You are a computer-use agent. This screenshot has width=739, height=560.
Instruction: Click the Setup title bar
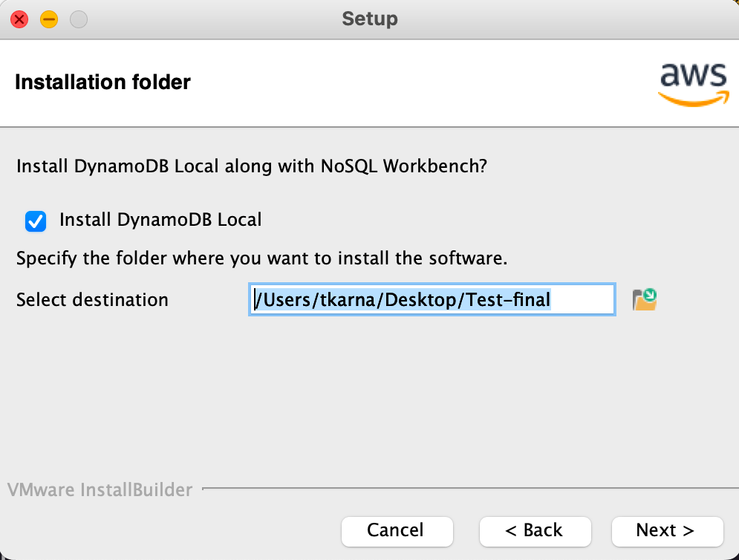tap(369, 19)
